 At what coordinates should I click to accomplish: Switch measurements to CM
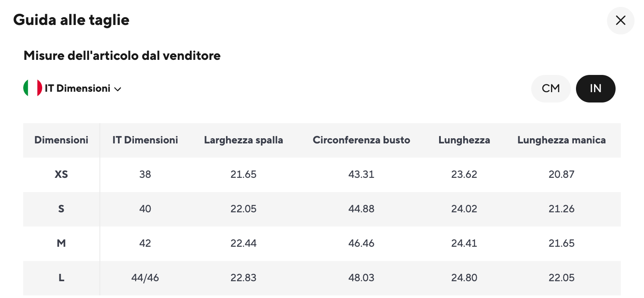pos(551,89)
